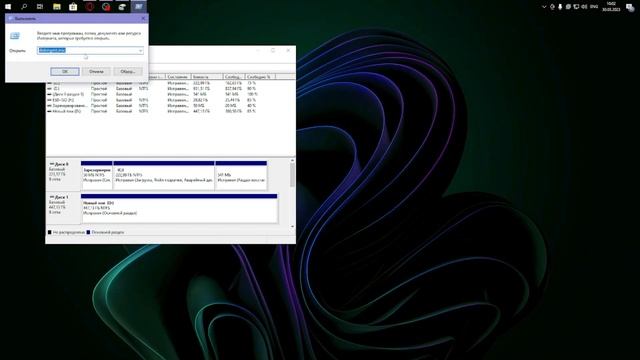Confirm Run dialog with OK
Viewport: 640px width, 360px height.
pyautogui.click(x=65, y=71)
